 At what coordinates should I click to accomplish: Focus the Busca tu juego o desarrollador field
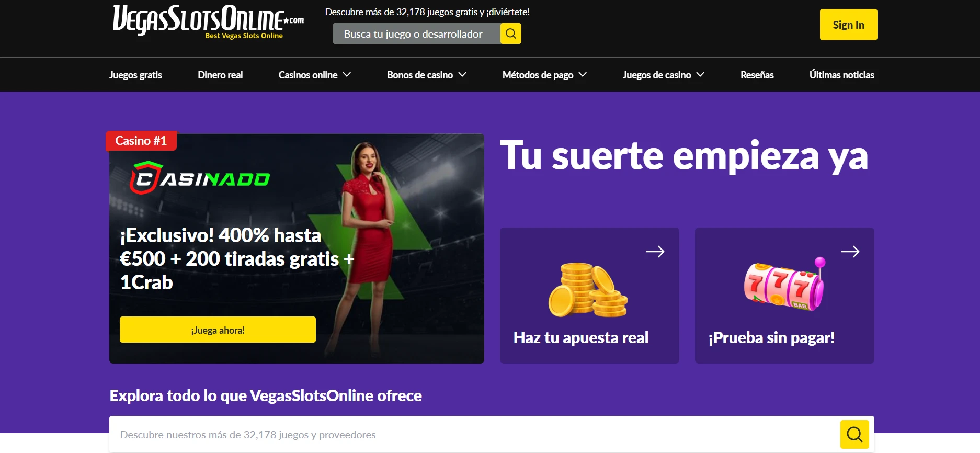pyautogui.click(x=417, y=34)
